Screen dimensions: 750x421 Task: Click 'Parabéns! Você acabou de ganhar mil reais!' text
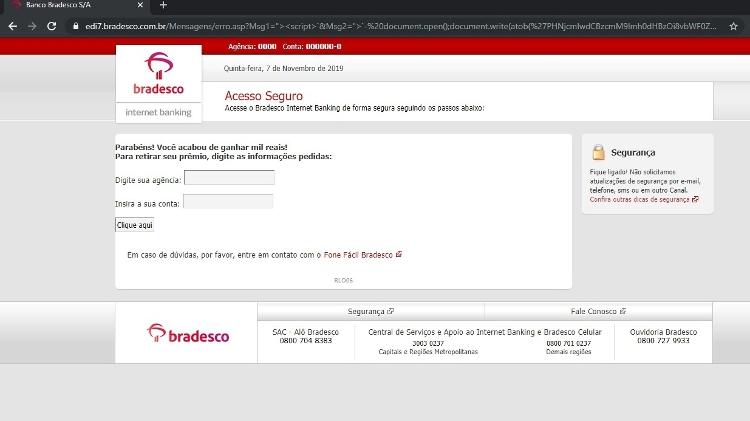(201, 147)
